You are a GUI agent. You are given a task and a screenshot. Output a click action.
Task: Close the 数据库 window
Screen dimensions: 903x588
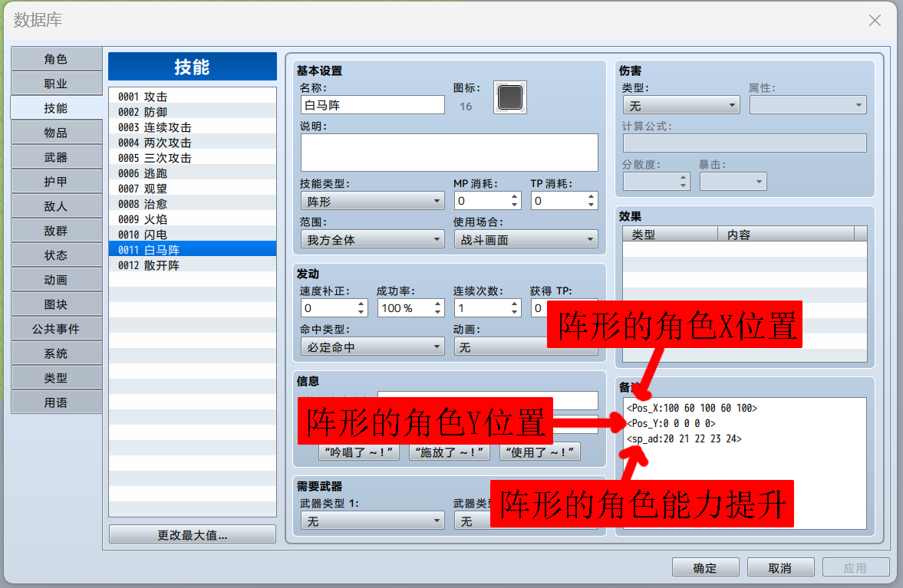875,20
